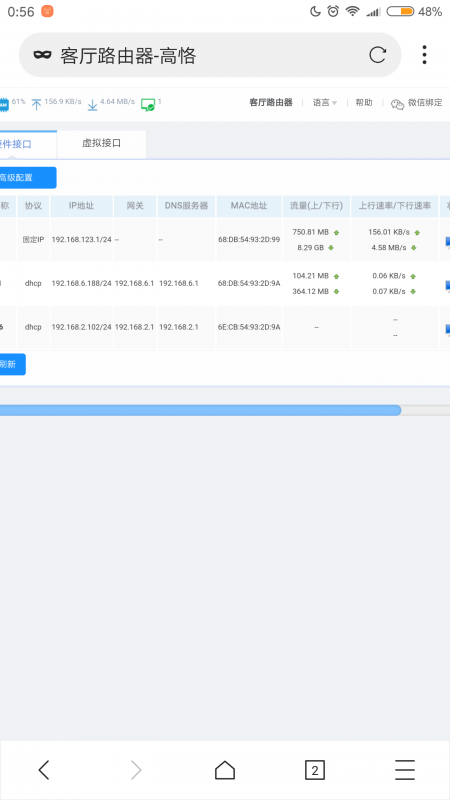This screenshot has width=450, height=800.
Task: Open the bottom hamburger menu icon
Action: click(x=405, y=769)
